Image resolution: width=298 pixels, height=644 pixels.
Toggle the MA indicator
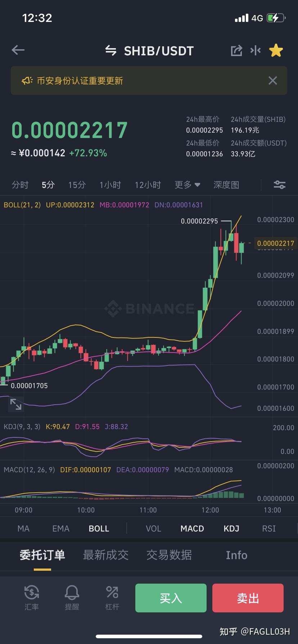pos(23,529)
